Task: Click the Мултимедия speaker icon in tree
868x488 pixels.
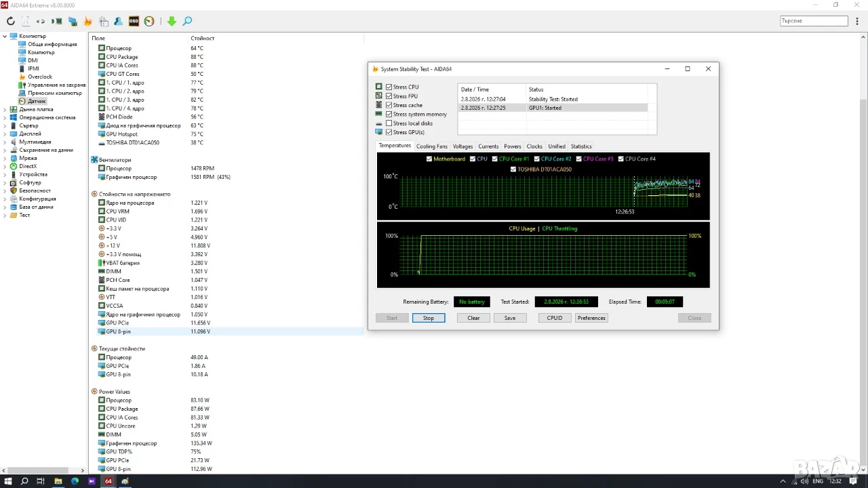Action: click(x=14, y=142)
